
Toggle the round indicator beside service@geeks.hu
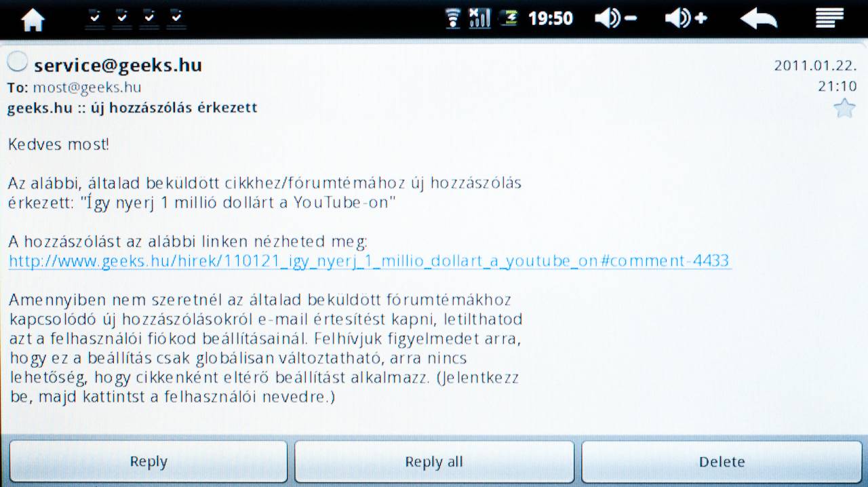[x=17, y=62]
